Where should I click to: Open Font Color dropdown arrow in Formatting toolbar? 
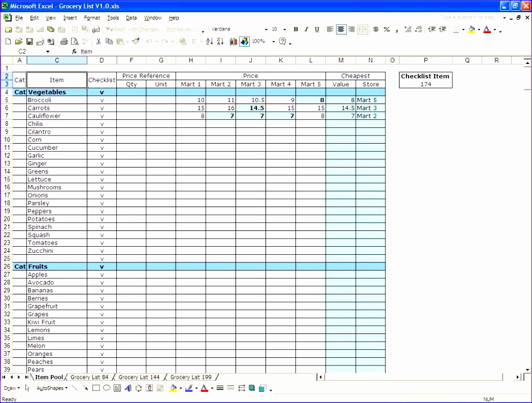click(494, 29)
